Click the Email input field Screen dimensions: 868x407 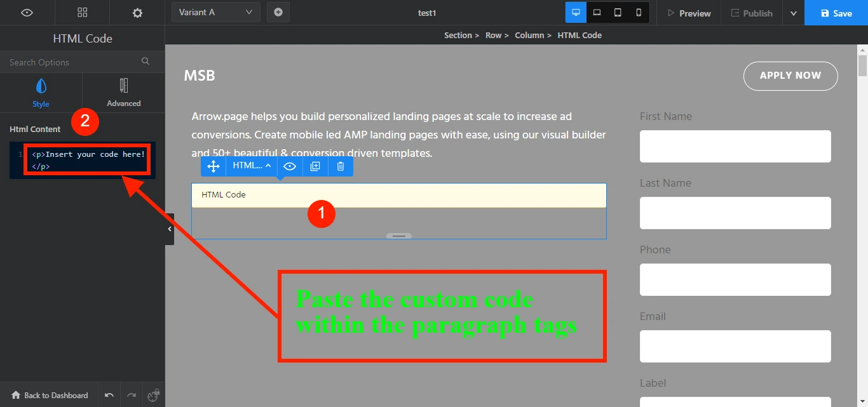click(735, 346)
